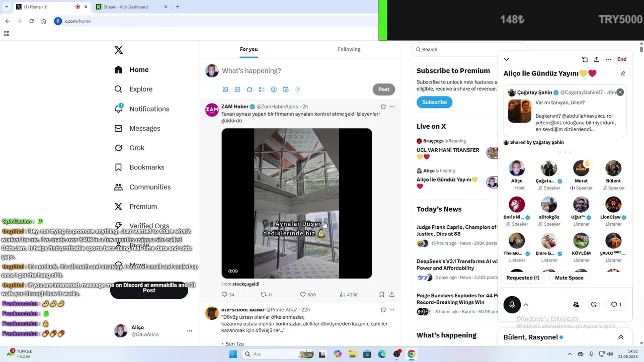The height and width of the screenshot is (362, 644).
Task: Open account menu dots next to Aliço
Action: click(190, 331)
